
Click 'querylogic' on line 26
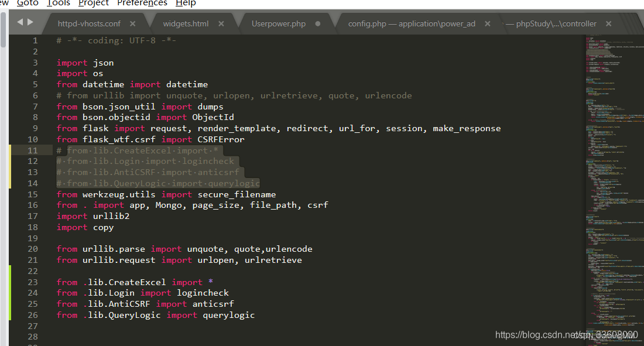pos(229,316)
